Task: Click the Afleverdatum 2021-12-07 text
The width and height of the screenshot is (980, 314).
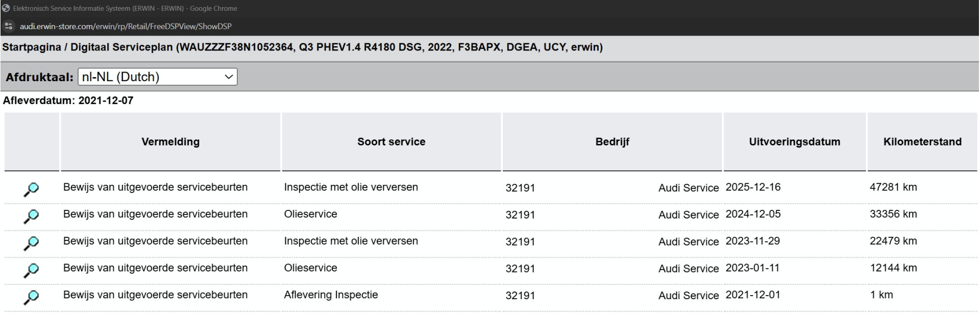Action: pyautogui.click(x=68, y=101)
